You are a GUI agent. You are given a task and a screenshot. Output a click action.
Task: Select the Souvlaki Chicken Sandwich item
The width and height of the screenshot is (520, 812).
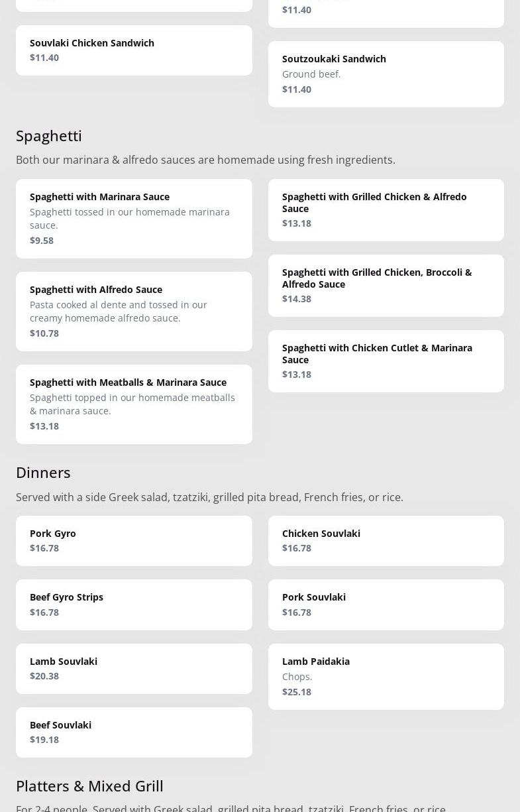[x=134, y=50]
